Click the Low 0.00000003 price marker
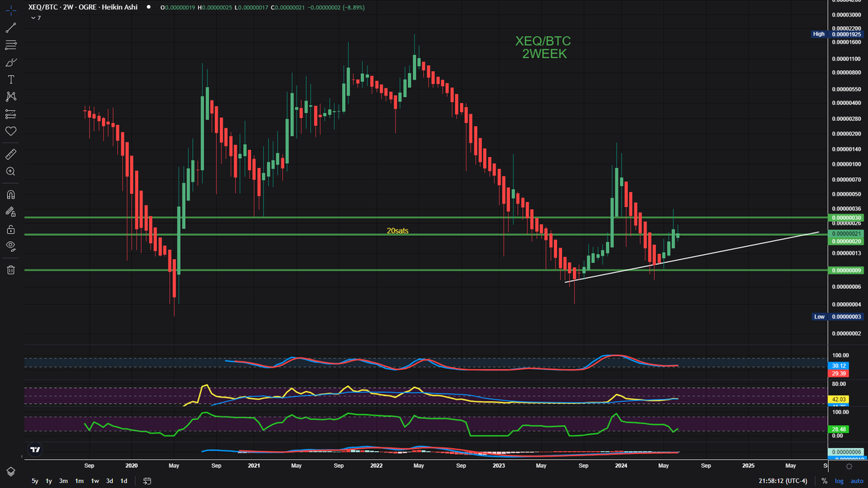 (838, 317)
